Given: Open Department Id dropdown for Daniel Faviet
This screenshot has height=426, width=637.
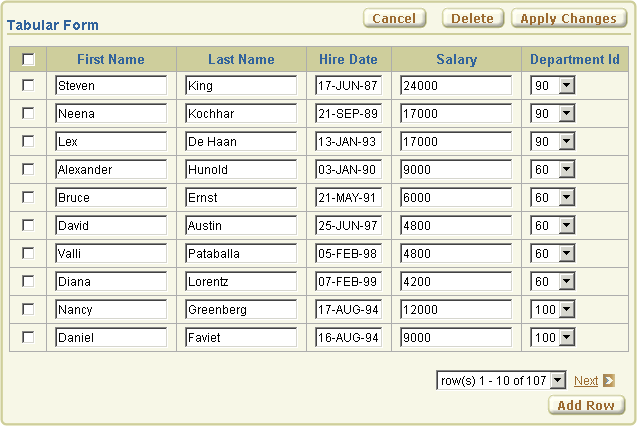Looking at the screenshot, I should pyautogui.click(x=552, y=337).
